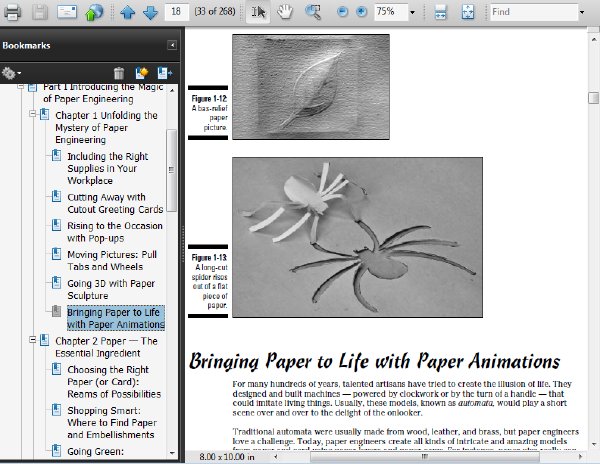Image resolution: width=600 pixels, height=464 pixels.
Task: Open bookmark Including the Right Supplies
Action: click(x=108, y=168)
